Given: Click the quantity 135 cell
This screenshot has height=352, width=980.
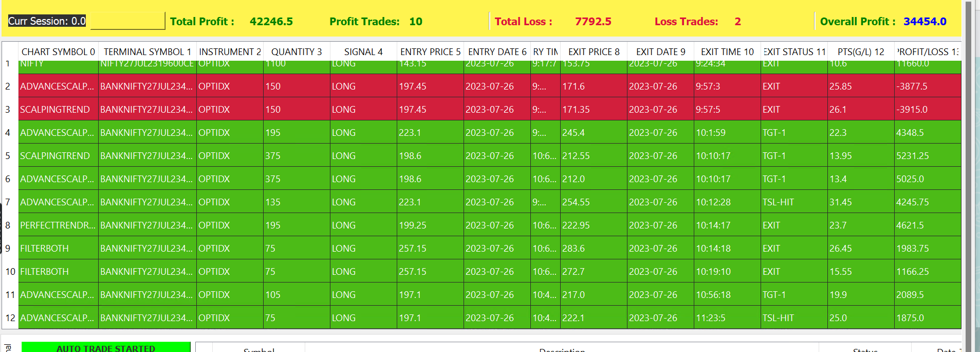Looking at the screenshot, I should [x=297, y=202].
